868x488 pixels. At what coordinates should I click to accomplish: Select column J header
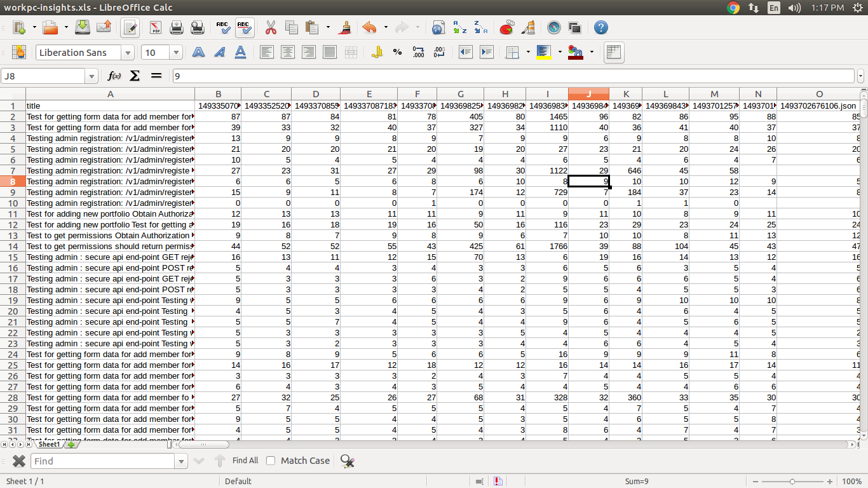coord(588,94)
